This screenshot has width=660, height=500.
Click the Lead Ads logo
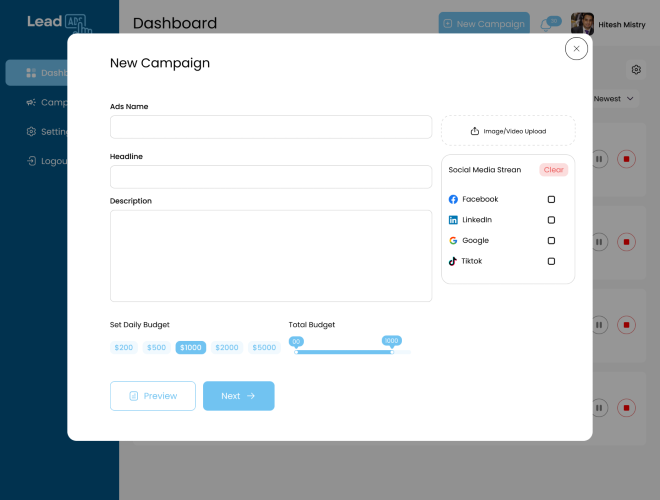[x=59, y=23]
